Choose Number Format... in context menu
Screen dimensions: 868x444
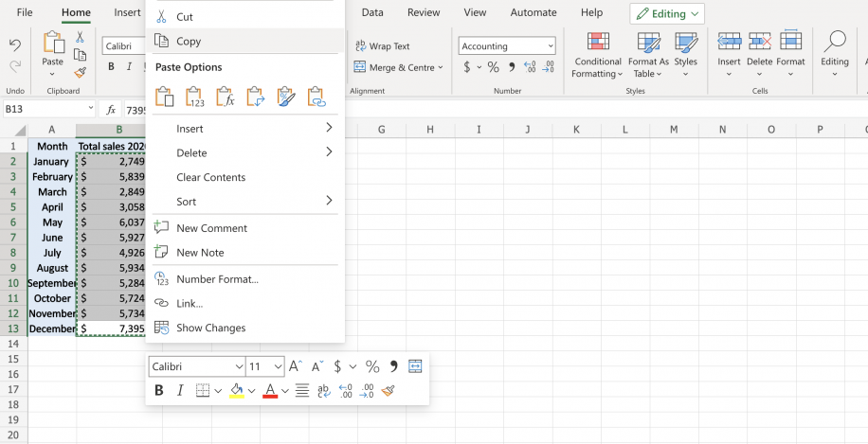pyautogui.click(x=247, y=278)
